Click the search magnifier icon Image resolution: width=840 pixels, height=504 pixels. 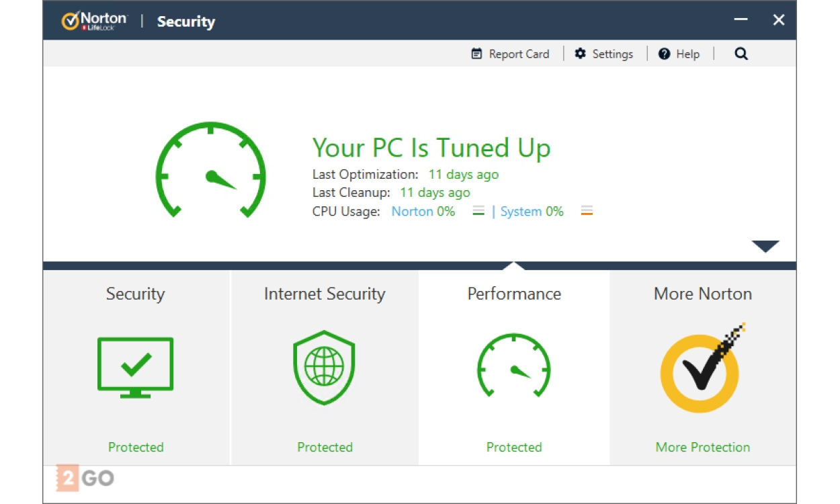(x=741, y=54)
